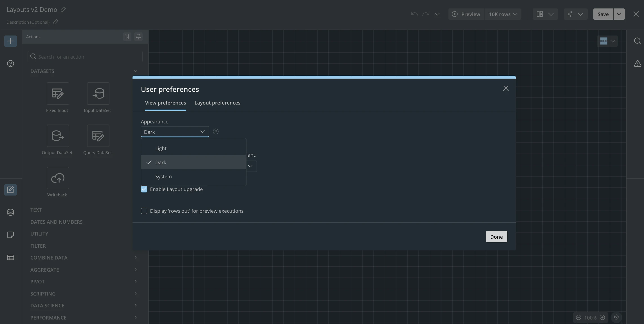This screenshot has width=644, height=324.
Task: Choose Light appearance option
Action: [161, 148]
